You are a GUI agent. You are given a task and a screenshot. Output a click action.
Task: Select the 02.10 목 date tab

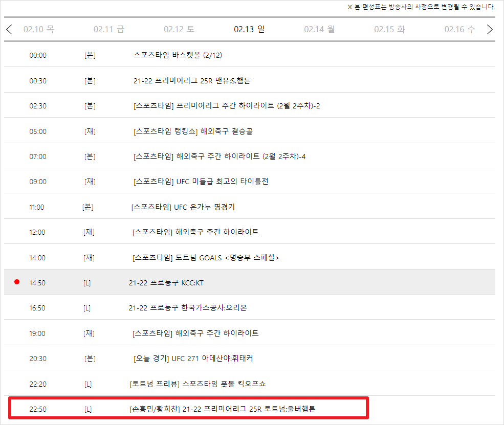(x=39, y=30)
